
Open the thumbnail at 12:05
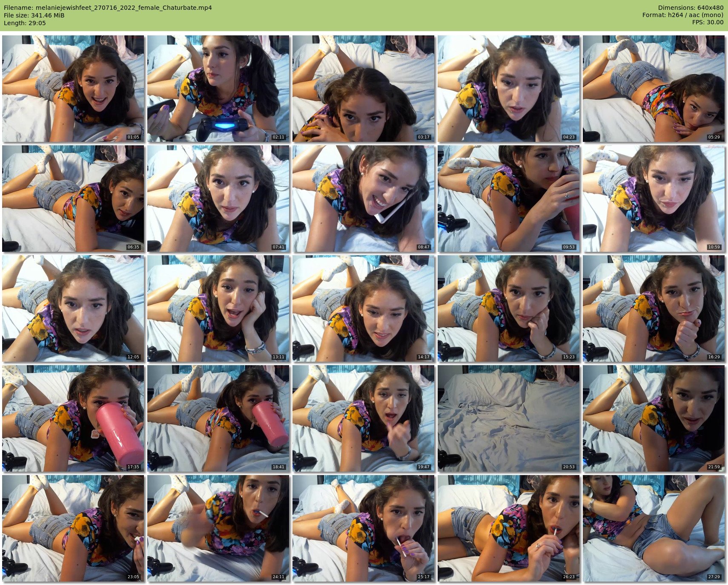[x=73, y=308]
